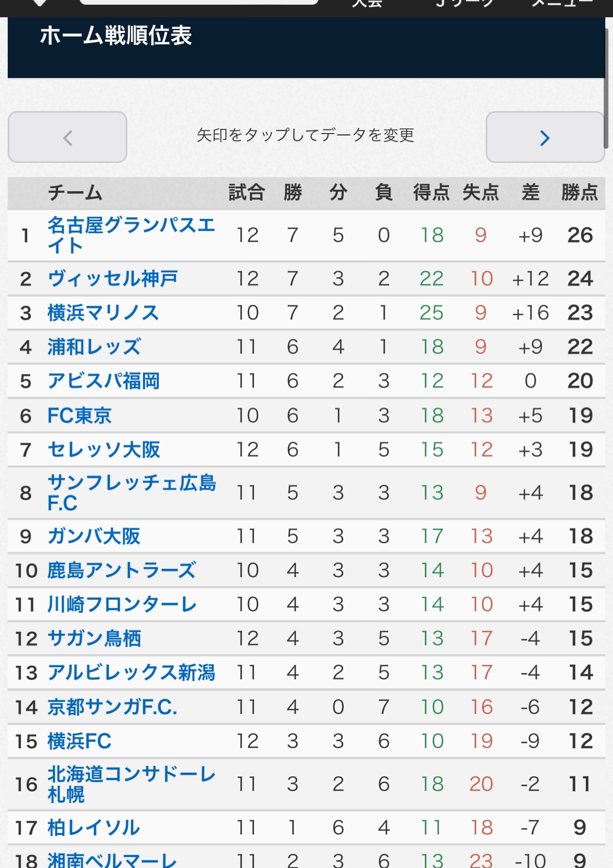The image size is (613, 868).
Task: Select 川崎フロンターレ link
Action: [x=122, y=604]
